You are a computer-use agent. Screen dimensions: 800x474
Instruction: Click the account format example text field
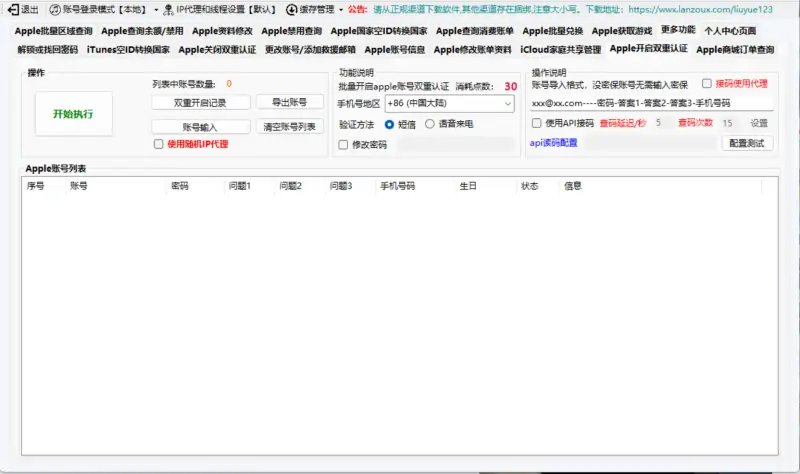(652, 103)
